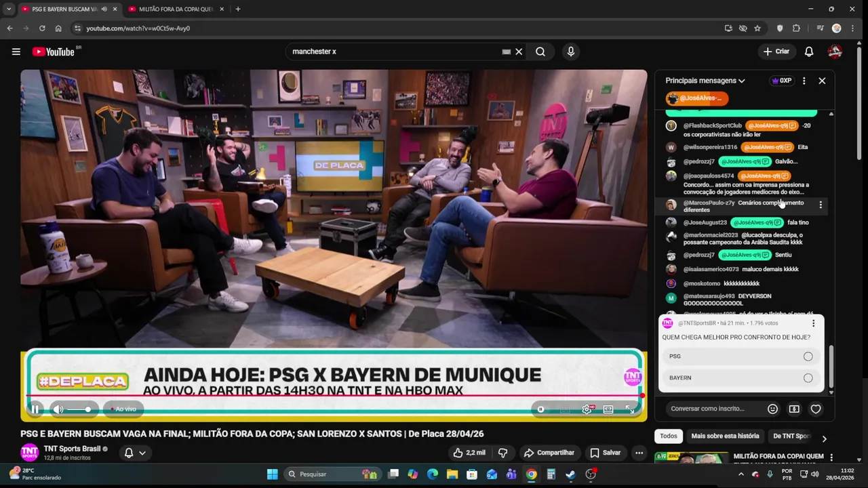Seek on the red progress bar

334,396
